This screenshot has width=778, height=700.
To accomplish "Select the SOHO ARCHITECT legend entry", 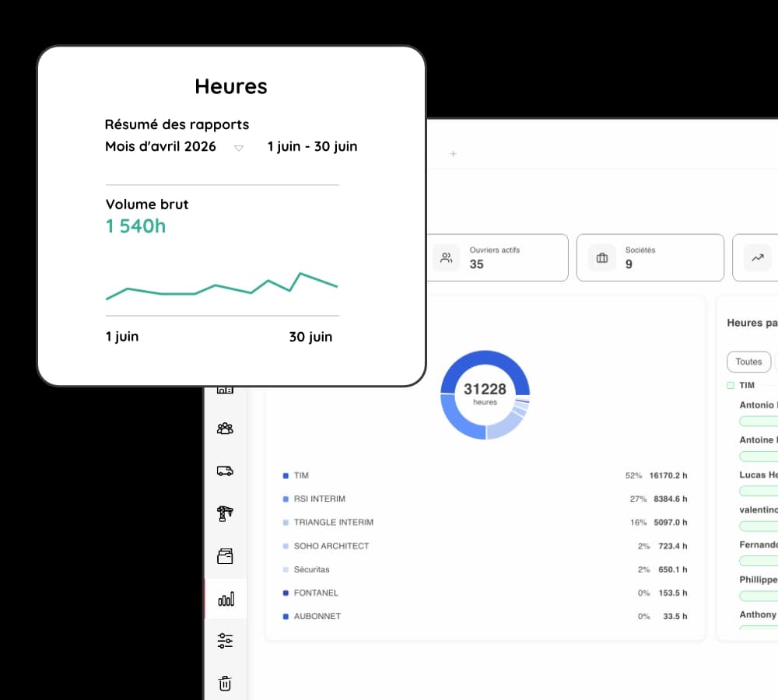I will point(331,546).
